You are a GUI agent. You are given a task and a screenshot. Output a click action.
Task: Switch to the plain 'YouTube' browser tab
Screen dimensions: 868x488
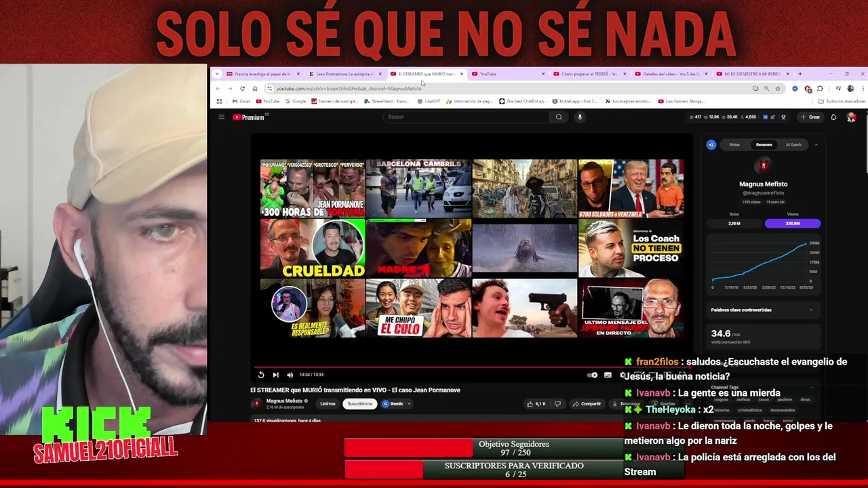pyautogui.click(x=508, y=74)
